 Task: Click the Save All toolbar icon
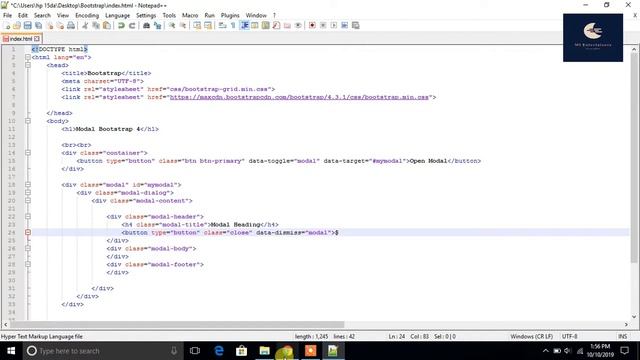click(38, 25)
